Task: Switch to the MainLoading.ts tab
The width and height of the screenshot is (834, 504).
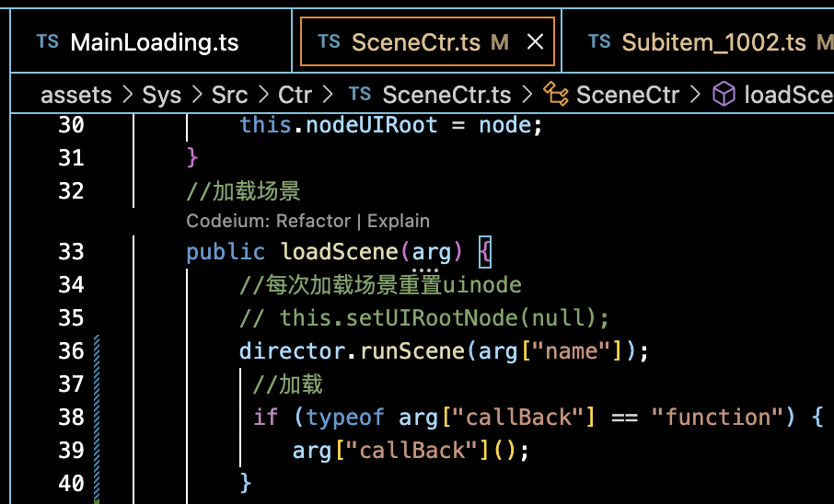Action: coord(154,42)
